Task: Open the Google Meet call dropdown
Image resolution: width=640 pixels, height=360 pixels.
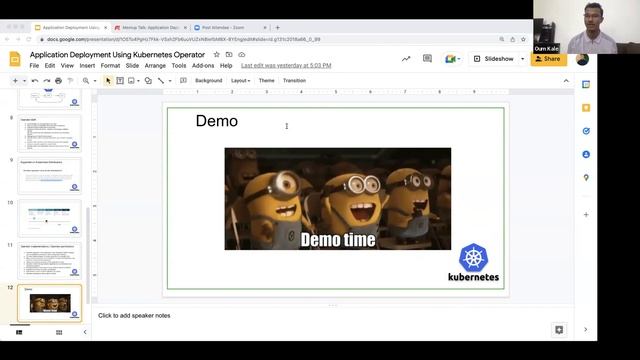Action: point(453,59)
